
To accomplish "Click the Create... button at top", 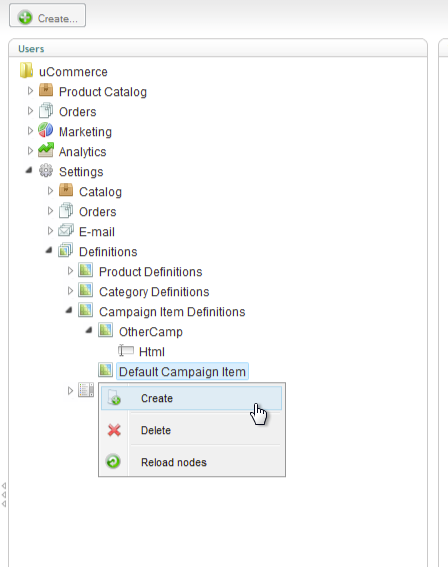I will point(47,16).
